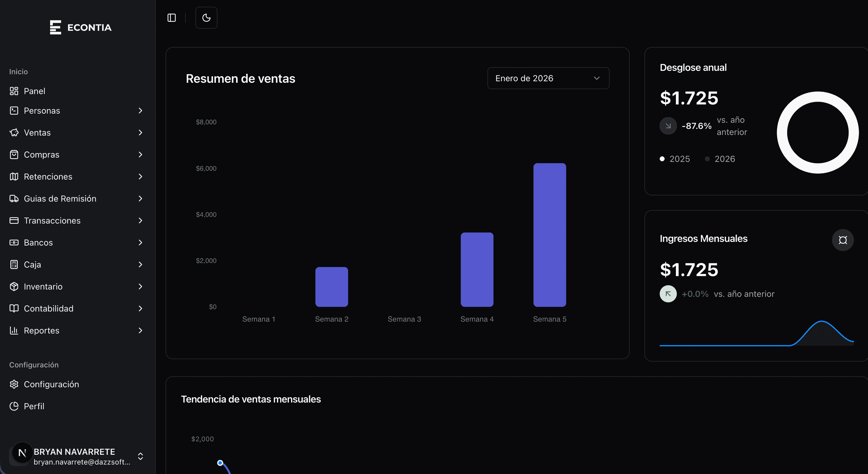The width and height of the screenshot is (868, 474).
Task: Click the Inventario box icon
Action: tap(14, 286)
